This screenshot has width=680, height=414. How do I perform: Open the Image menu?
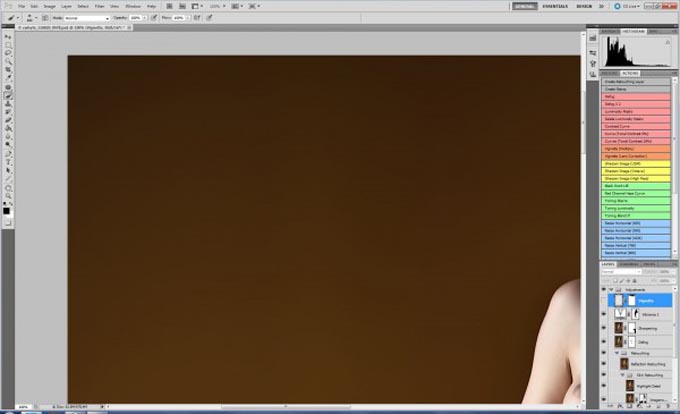point(49,7)
